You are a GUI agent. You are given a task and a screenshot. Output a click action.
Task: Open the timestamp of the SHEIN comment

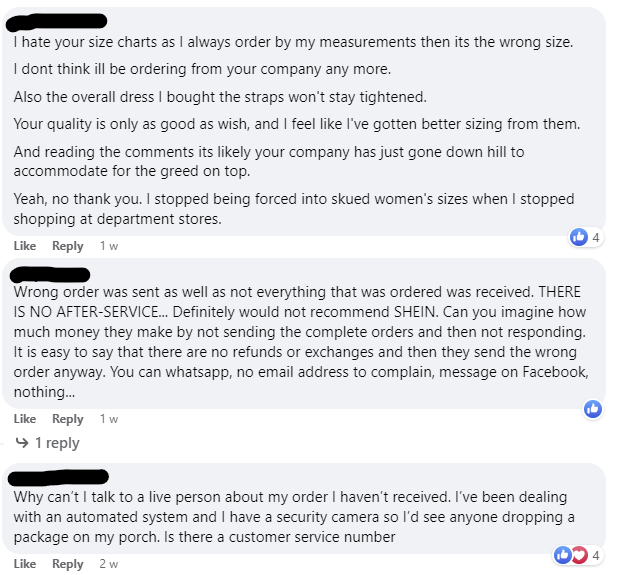pyautogui.click(x=109, y=419)
